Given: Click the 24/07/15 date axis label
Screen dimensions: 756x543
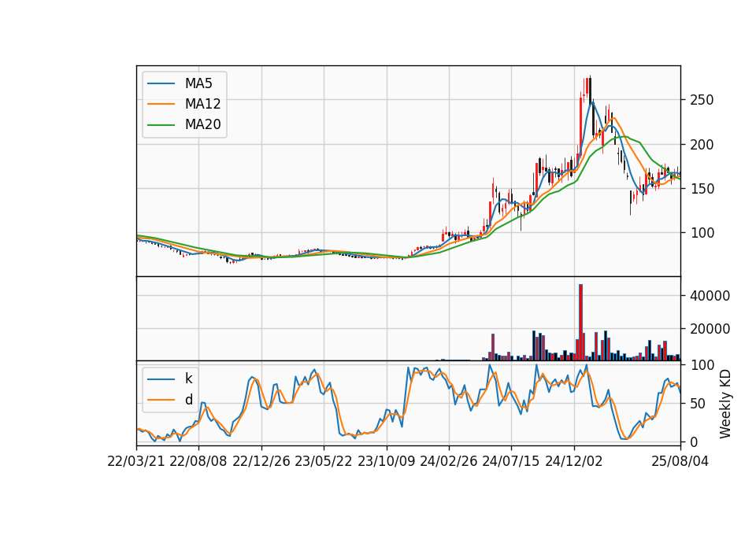Looking at the screenshot, I should (x=510, y=461).
